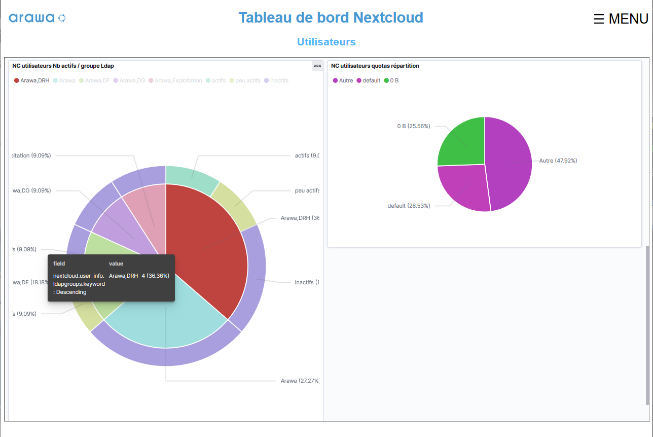Click the vertical scrollbar of the dashboard

click(647, 325)
